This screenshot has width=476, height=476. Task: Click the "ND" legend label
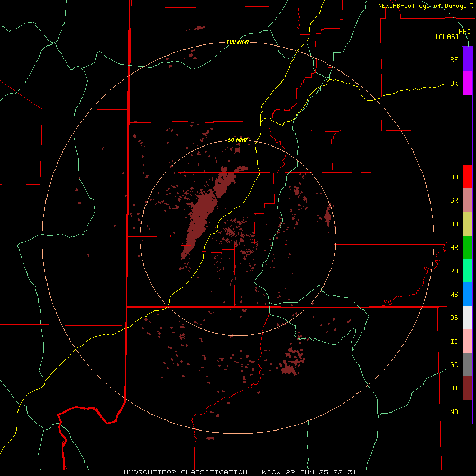(x=454, y=412)
